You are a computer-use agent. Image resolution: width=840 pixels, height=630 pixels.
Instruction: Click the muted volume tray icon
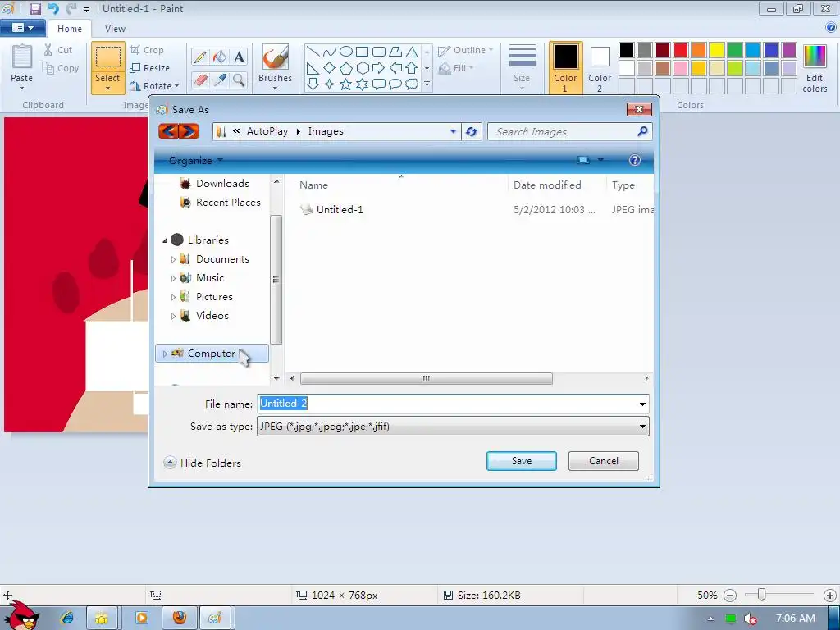pos(751,619)
